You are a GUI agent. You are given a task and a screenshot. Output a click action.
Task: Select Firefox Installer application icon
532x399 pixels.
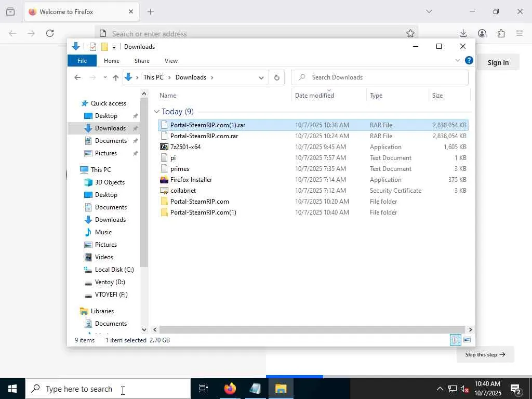tap(164, 179)
